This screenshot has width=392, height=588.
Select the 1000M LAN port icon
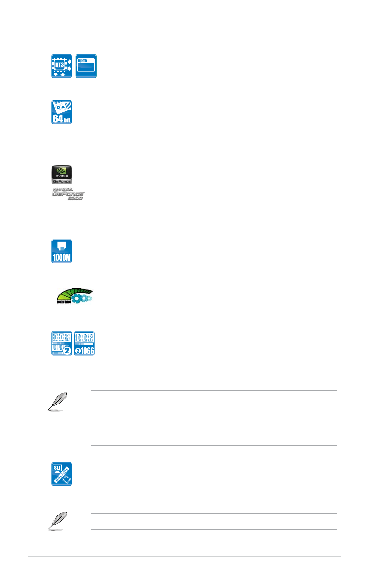pyautogui.click(x=62, y=251)
